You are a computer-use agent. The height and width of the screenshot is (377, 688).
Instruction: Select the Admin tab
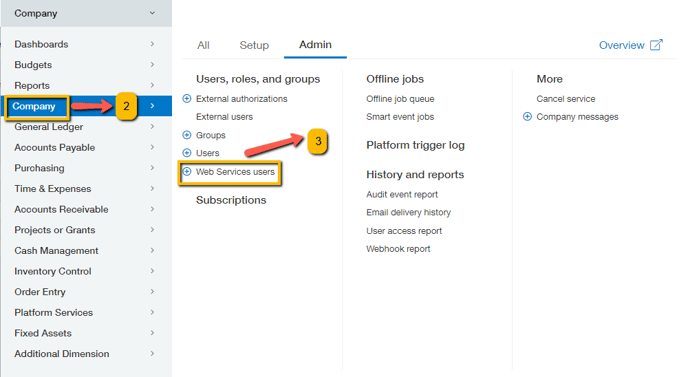pyautogui.click(x=315, y=45)
